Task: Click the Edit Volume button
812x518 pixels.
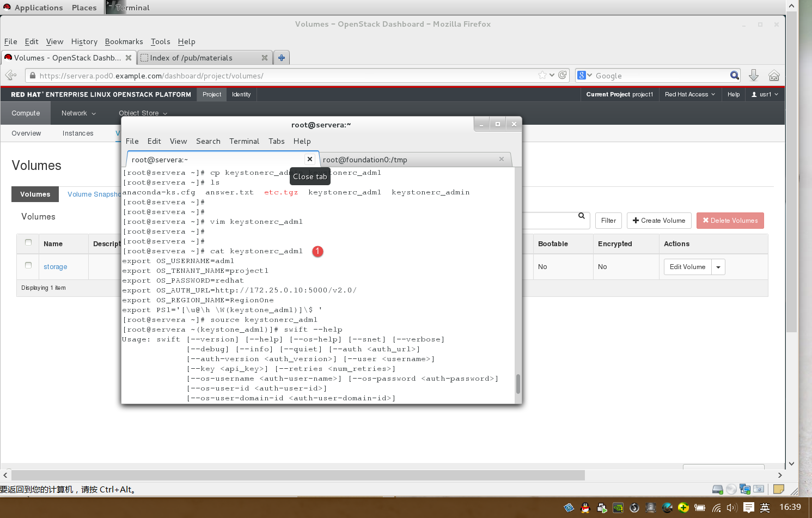Action: (x=687, y=267)
